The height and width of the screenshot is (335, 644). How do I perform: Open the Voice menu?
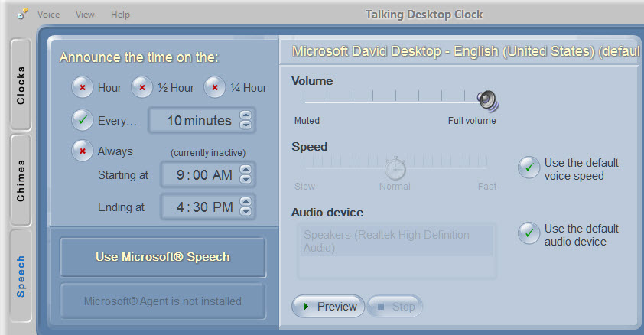[x=48, y=15]
